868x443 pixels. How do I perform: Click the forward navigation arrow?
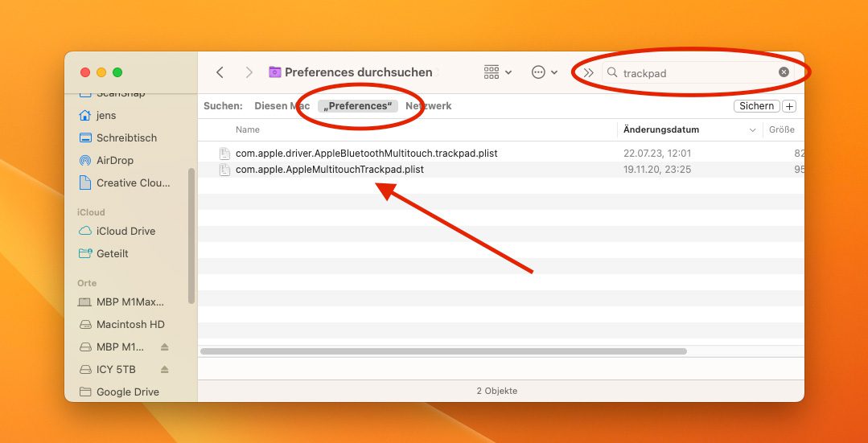coord(249,72)
